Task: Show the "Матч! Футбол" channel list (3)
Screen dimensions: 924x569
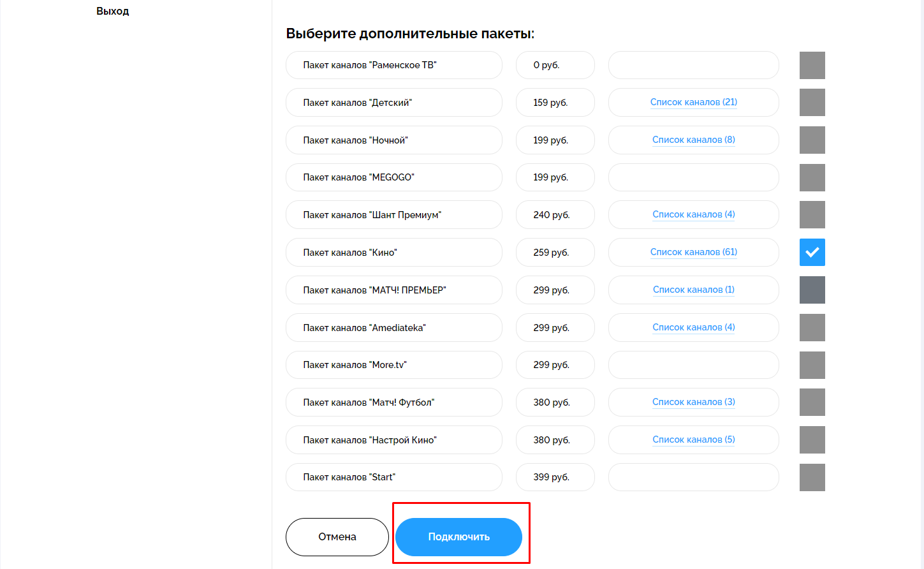Action: coord(693,402)
